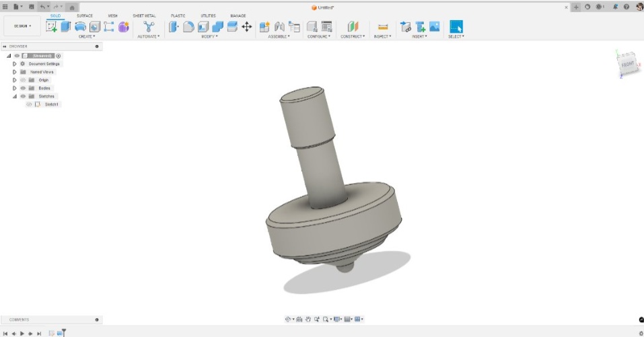Show the hidden Sketch1 item
The height and width of the screenshot is (337, 644).
pyautogui.click(x=29, y=105)
